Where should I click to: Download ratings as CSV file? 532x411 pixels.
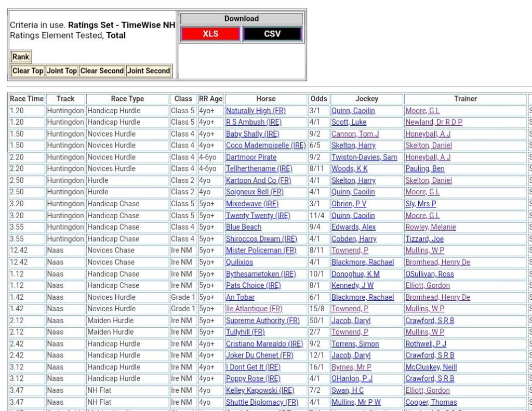272,34
